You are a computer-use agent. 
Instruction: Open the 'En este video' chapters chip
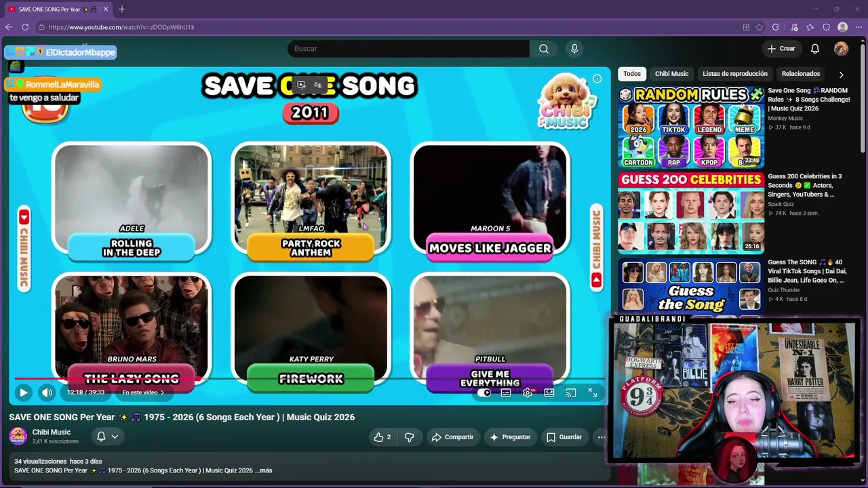pos(143,392)
